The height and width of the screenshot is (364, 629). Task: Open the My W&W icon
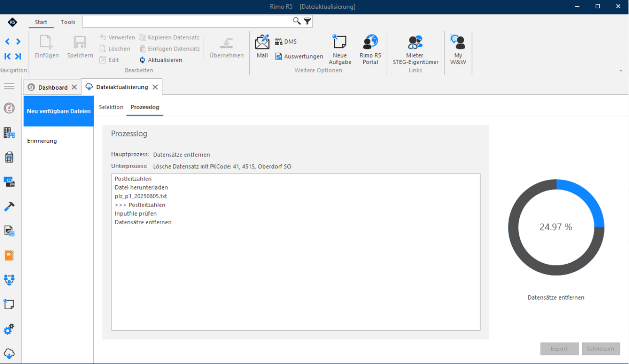pyautogui.click(x=458, y=49)
